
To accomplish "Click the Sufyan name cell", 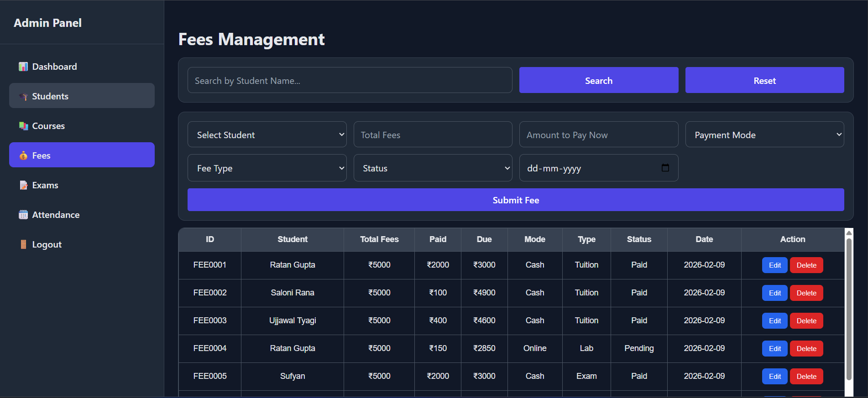I will [x=293, y=376].
